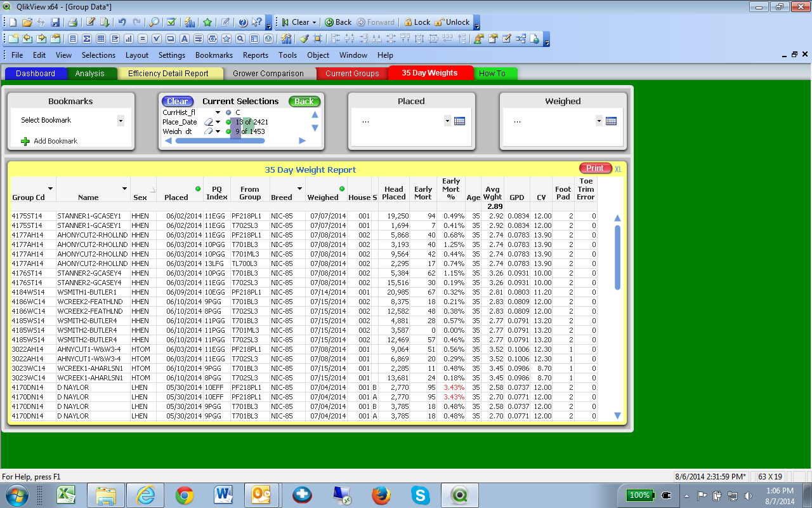Open the calendar icon in the Weighed panel

point(612,121)
